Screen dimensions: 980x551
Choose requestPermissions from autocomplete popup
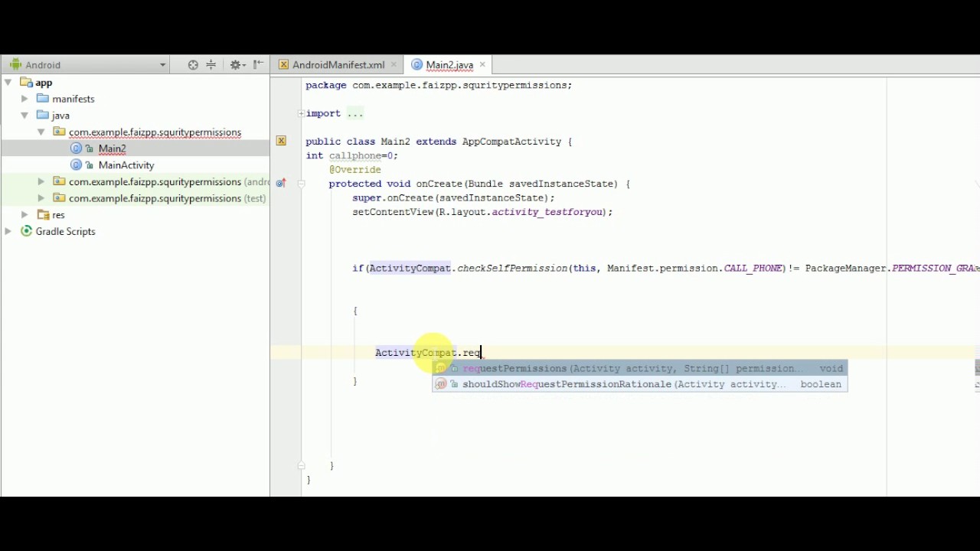point(640,369)
